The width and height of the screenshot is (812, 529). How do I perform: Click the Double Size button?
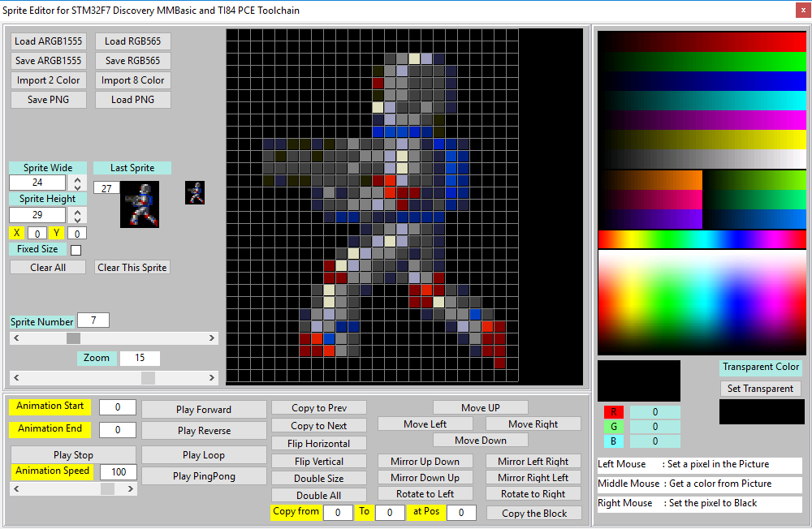click(x=319, y=478)
